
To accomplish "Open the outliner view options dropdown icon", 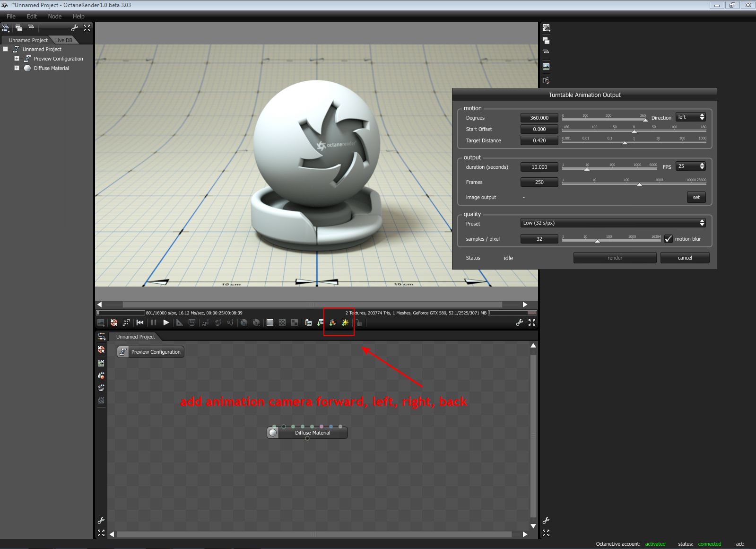I will point(6,28).
